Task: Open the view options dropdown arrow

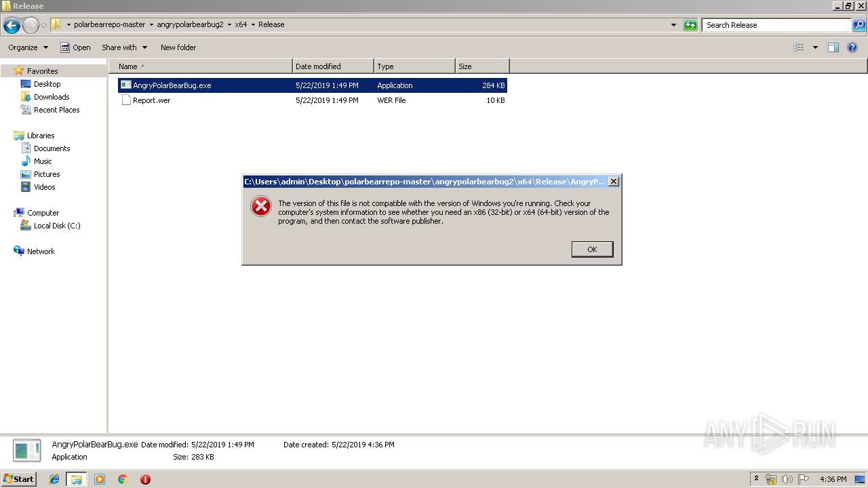Action: tap(815, 47)
